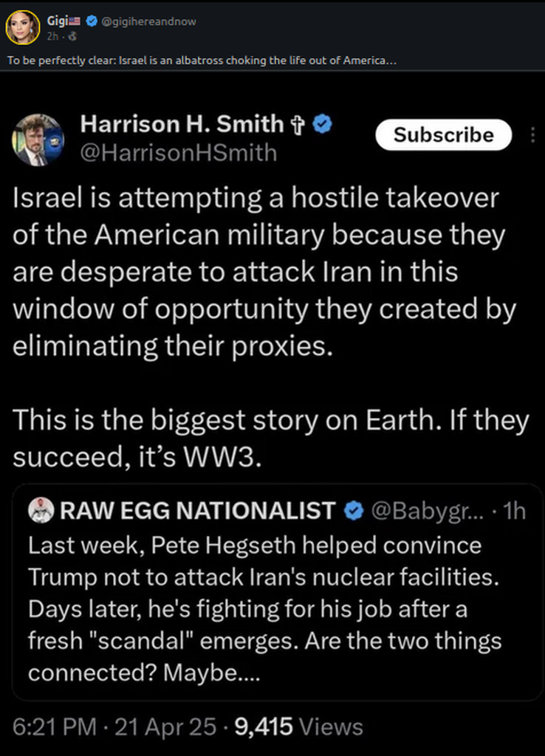Click Gigi's profile avatar
The image size is (545, 756).
[22, 27]
